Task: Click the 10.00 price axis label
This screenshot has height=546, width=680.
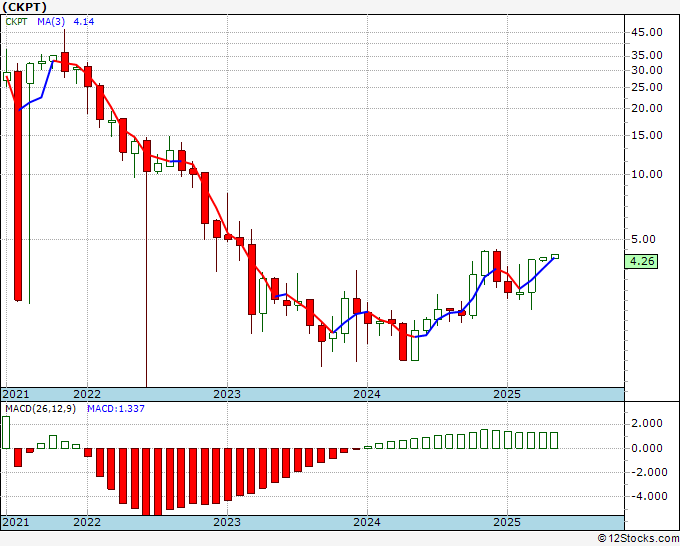Action: [647, 174]
